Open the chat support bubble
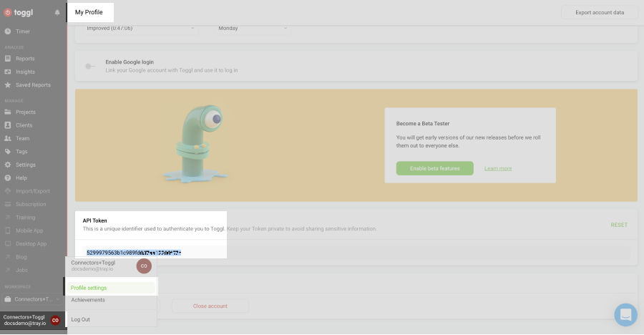Viewport: 644px width, 335px height. 625,314
